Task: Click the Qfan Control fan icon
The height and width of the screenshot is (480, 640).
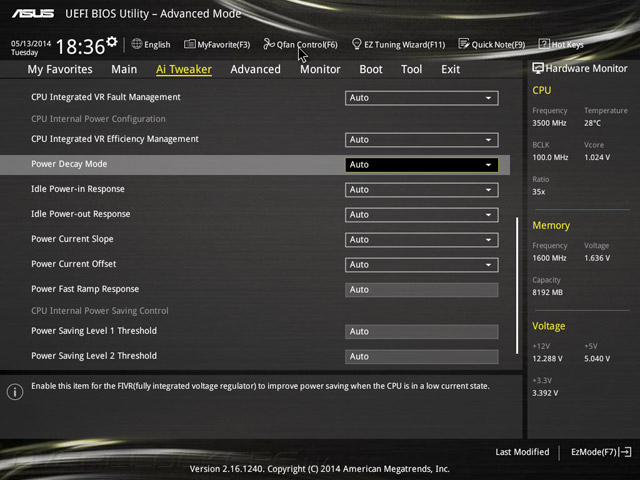Action: click(x=269, y=44)
